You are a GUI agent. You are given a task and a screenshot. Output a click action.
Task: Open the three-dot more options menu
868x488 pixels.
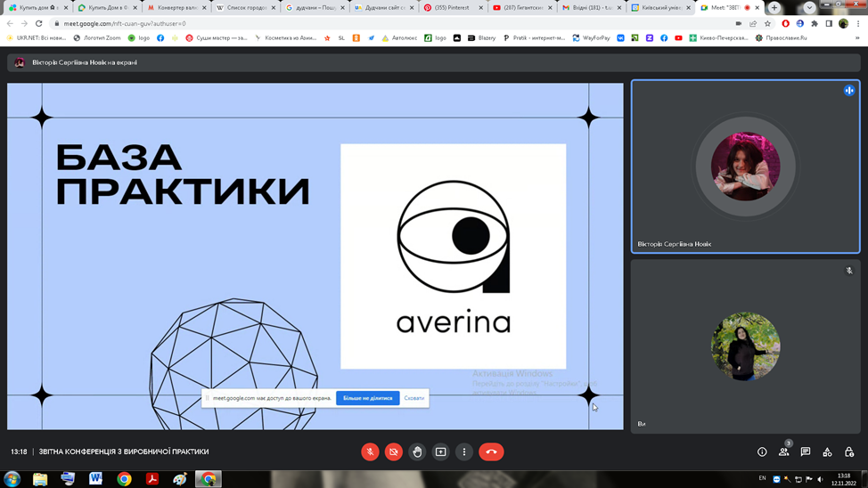464,452
